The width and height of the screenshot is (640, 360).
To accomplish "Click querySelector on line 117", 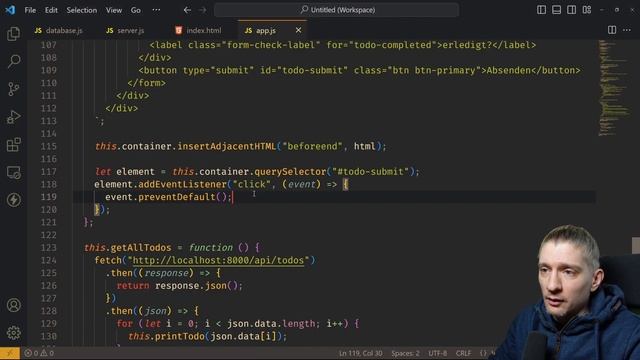I will pyautogui.click(x=290, y=171).
